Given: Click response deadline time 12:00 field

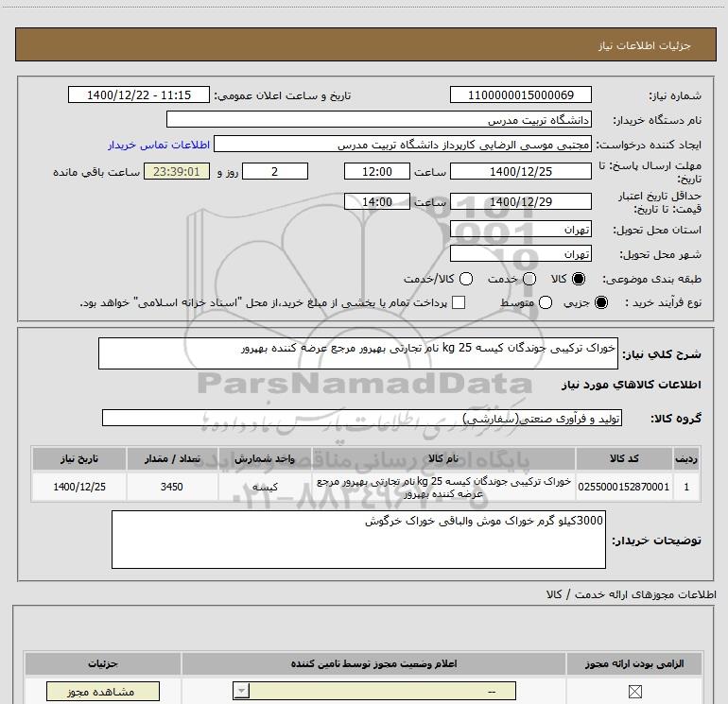Looking at the screenshot, I should coord(377,171).
